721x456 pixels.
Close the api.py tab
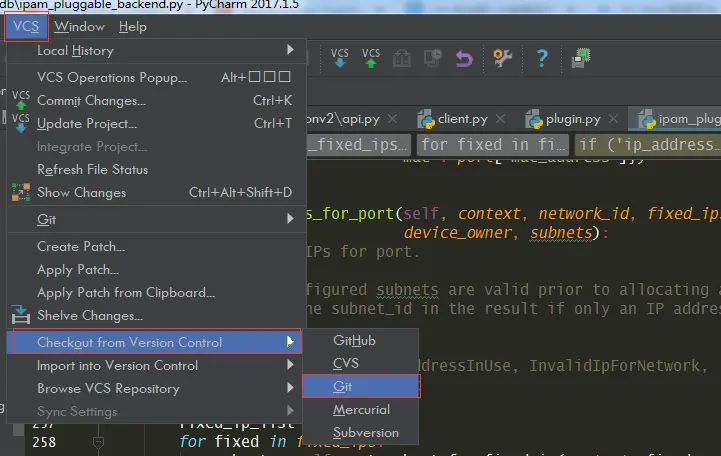click(392, 119)
